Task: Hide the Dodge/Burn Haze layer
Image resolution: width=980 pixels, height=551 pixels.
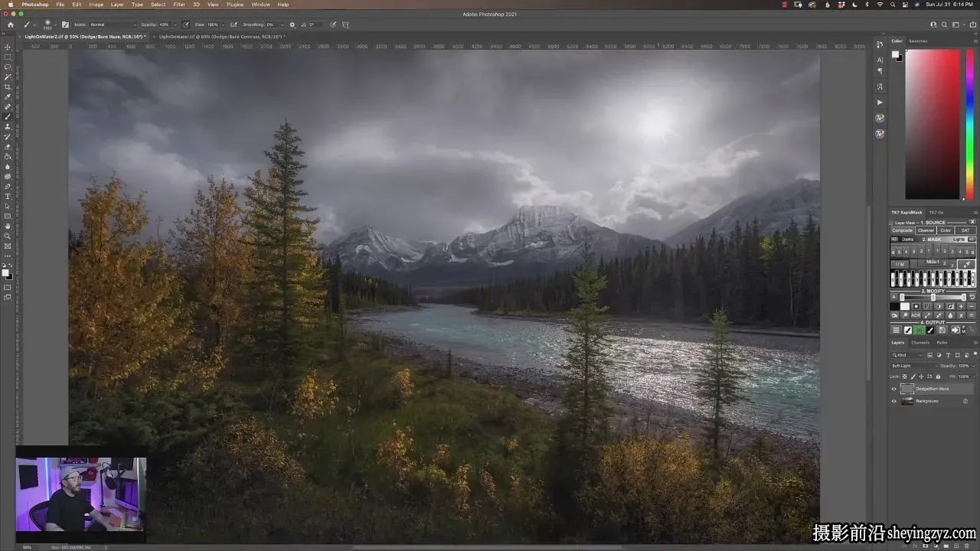Action: coord(893,389)
